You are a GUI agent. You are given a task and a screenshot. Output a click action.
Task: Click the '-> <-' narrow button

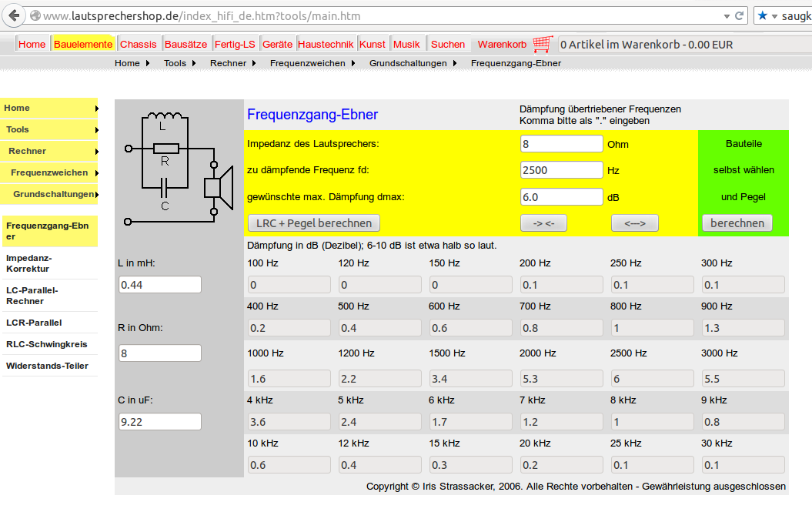coord(543,223)
